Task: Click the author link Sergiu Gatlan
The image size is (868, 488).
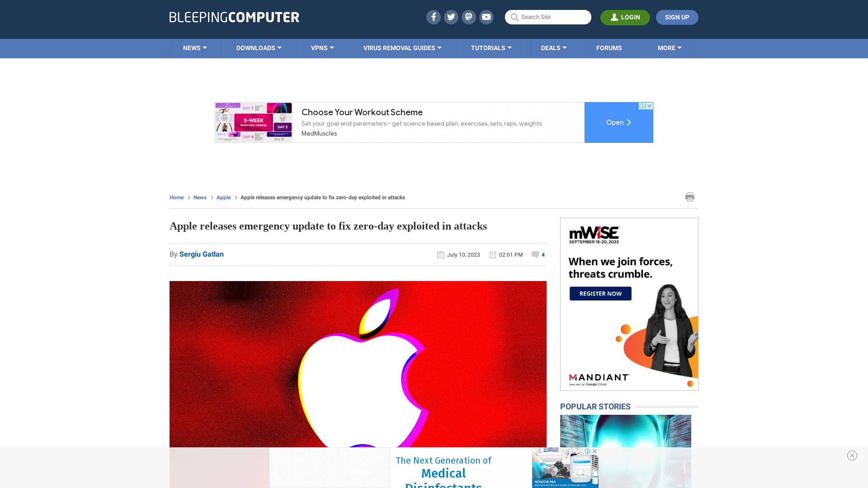Action: [x=202, y=254]
